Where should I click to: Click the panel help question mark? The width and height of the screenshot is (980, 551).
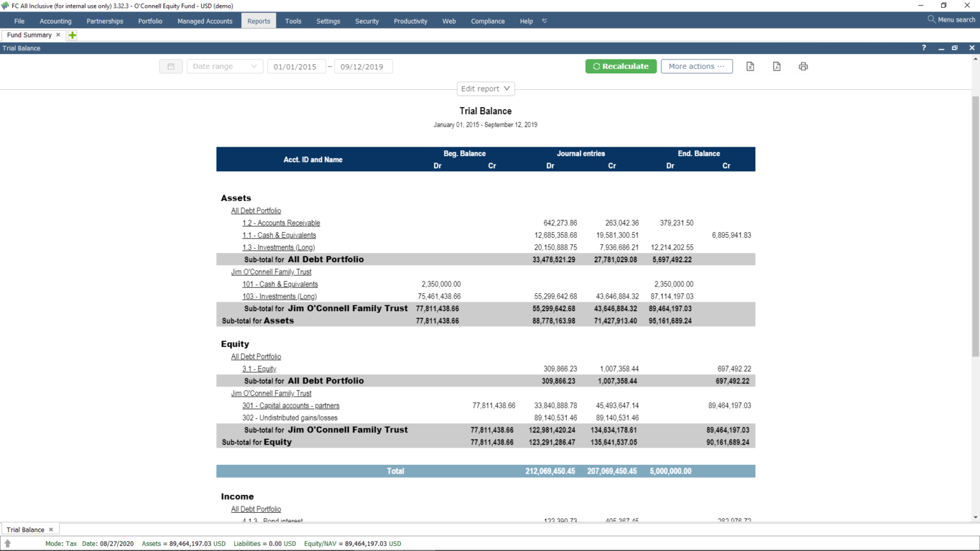tap(923, 48)
